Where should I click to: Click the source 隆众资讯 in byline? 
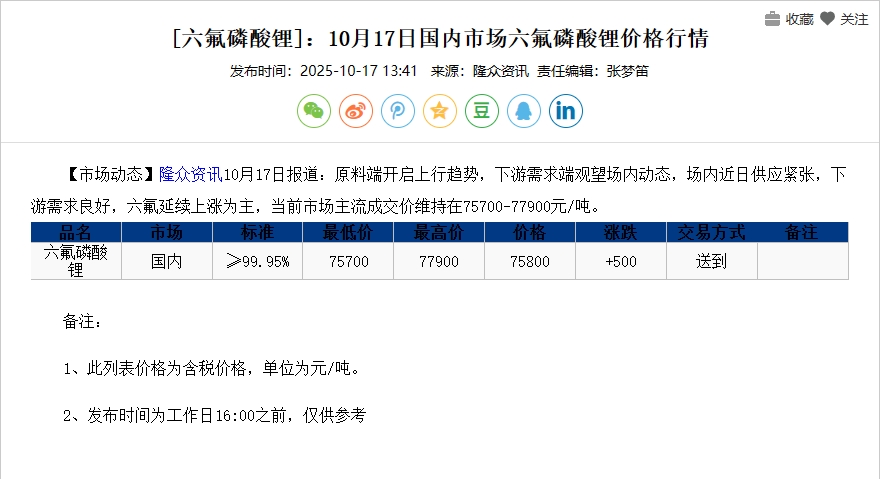(501, 71)
